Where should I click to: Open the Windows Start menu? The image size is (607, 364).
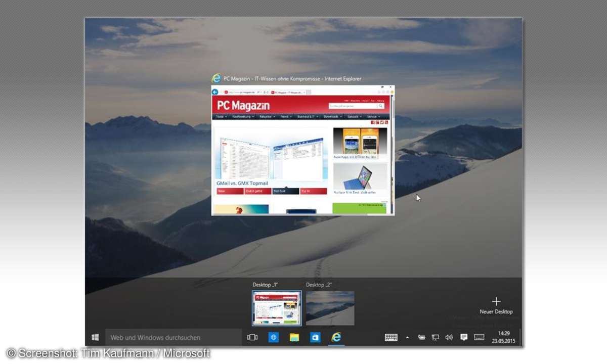coord(95,337)
